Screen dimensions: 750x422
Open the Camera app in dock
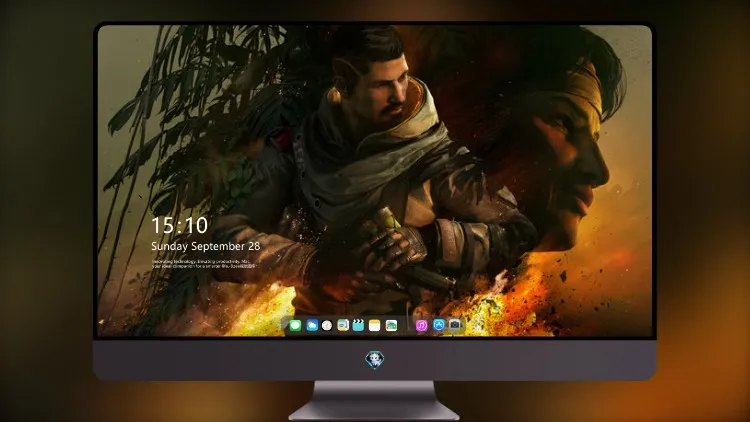[x=455, y=325]
